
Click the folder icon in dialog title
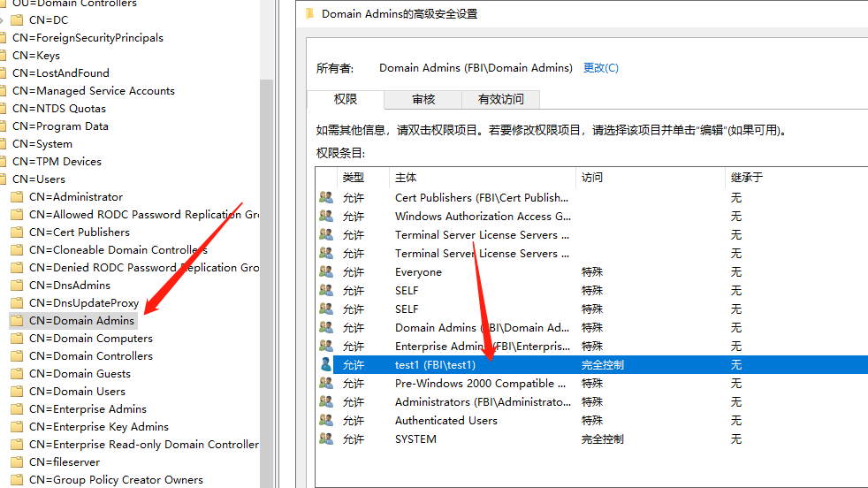tap(308, 14)
